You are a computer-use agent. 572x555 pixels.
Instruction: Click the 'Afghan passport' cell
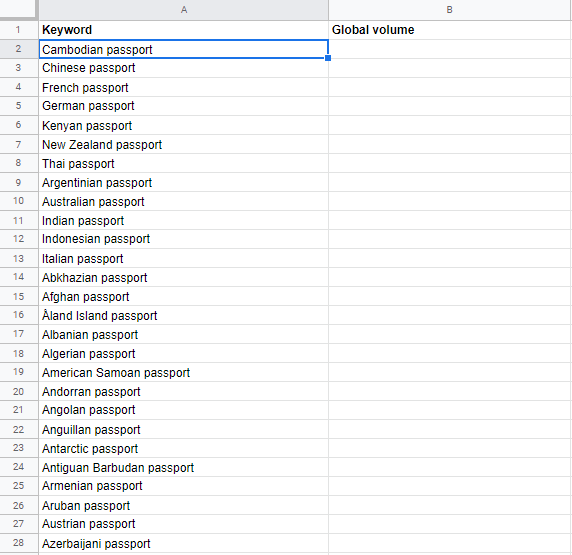click(x=183, y=296)
